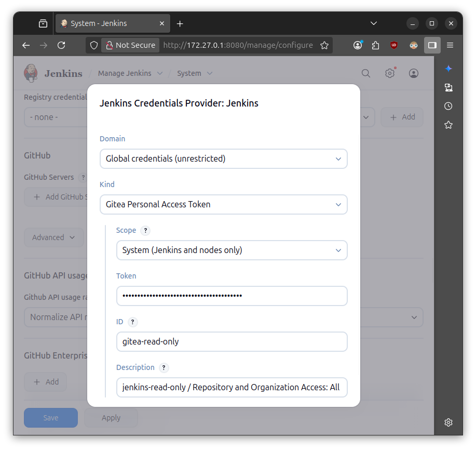Click Add button under GitHub Enterprise
Screen dimensions: 476x450
click(46, 382)
